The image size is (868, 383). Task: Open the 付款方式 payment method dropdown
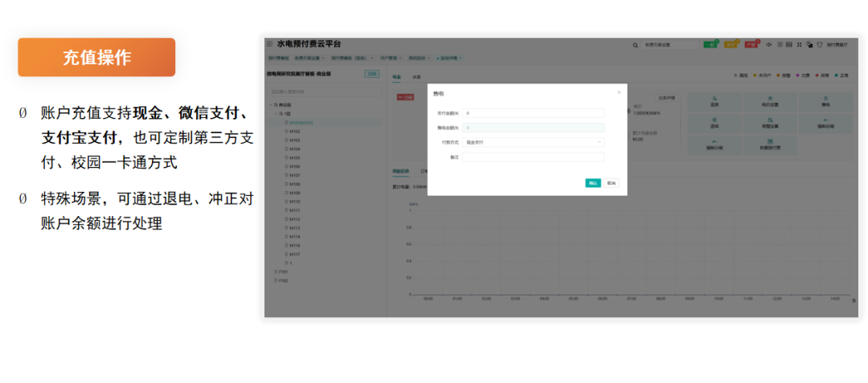(x=533, y=142)
